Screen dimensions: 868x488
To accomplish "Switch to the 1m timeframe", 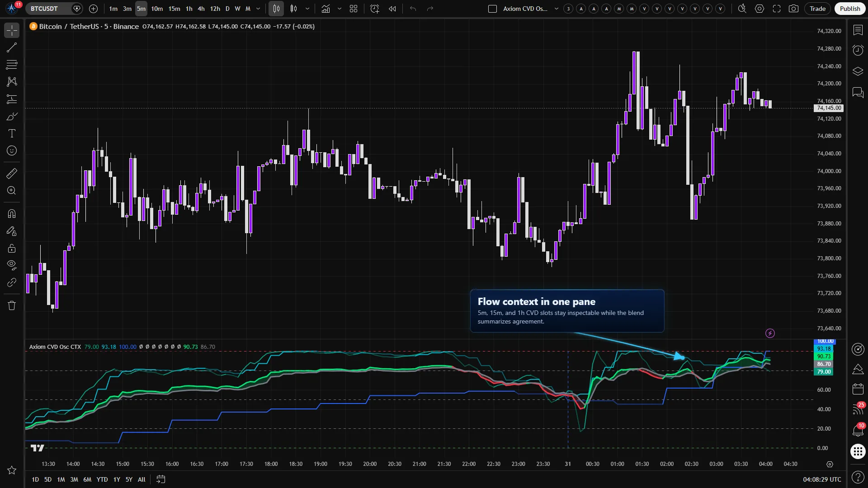I will (x=113, y=9).
